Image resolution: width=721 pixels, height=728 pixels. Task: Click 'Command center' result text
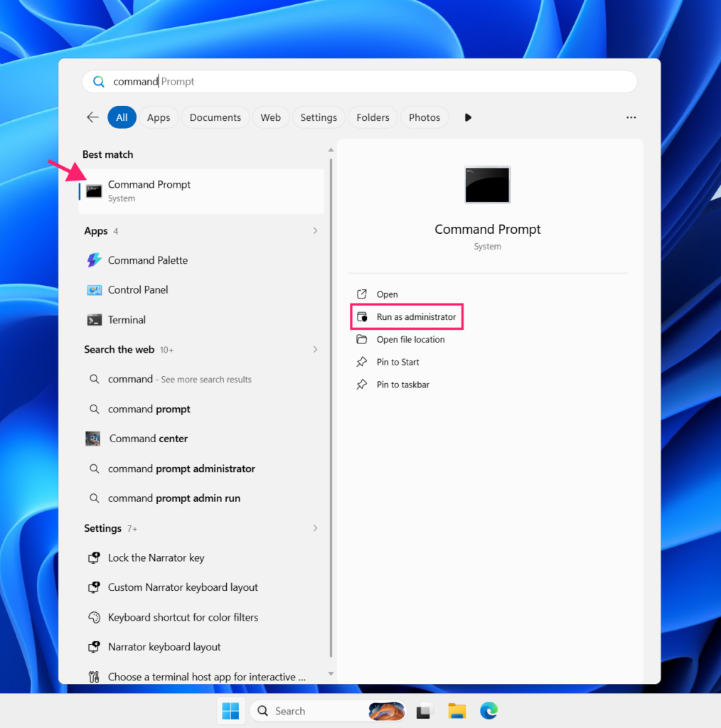coord(148,438)
